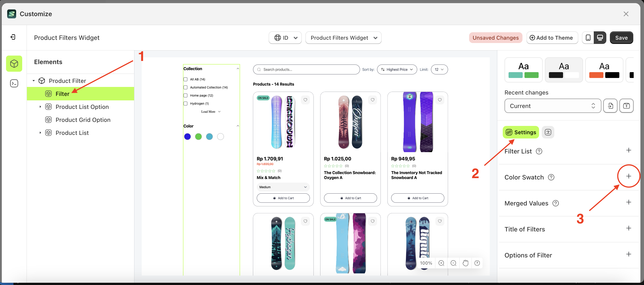
Task: Open the Limit dropdown showing 12
Action: click(x=439, y=69)
